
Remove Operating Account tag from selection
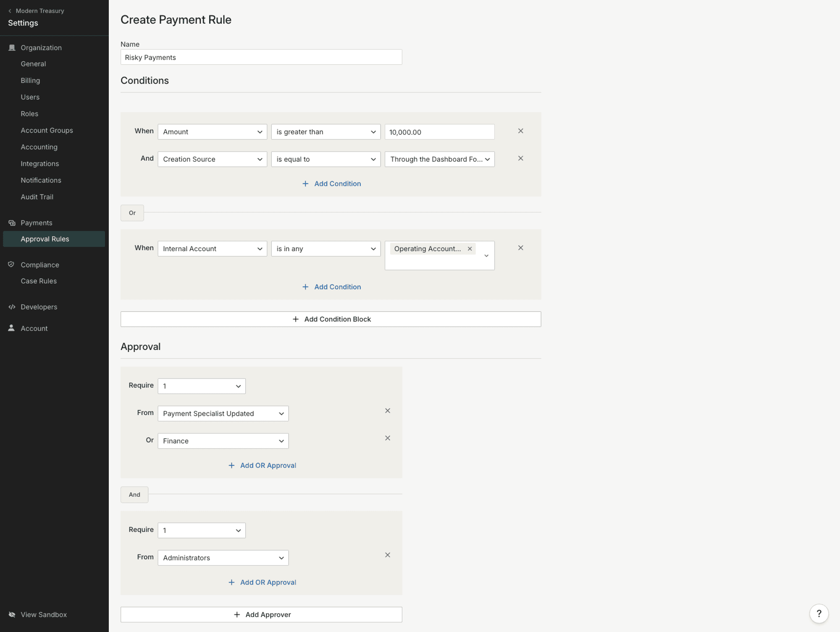pyautogui.click(x=470, y=249)
